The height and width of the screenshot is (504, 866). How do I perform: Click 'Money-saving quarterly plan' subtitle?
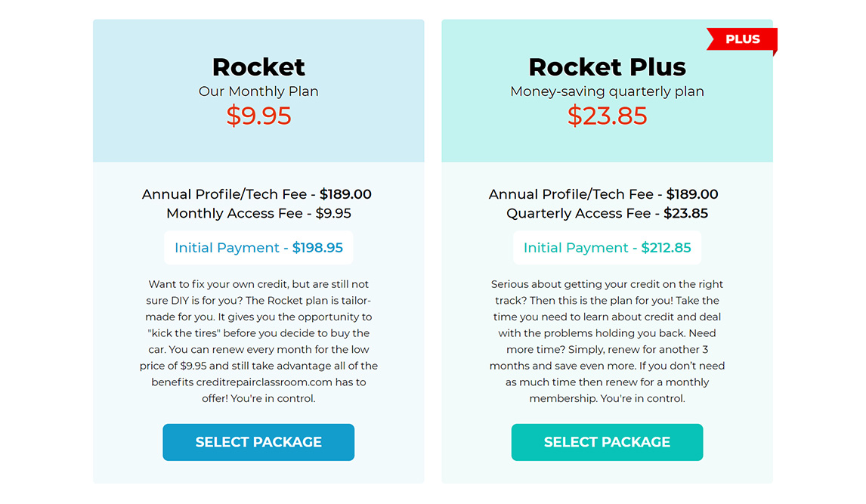[x=607, y=91]
